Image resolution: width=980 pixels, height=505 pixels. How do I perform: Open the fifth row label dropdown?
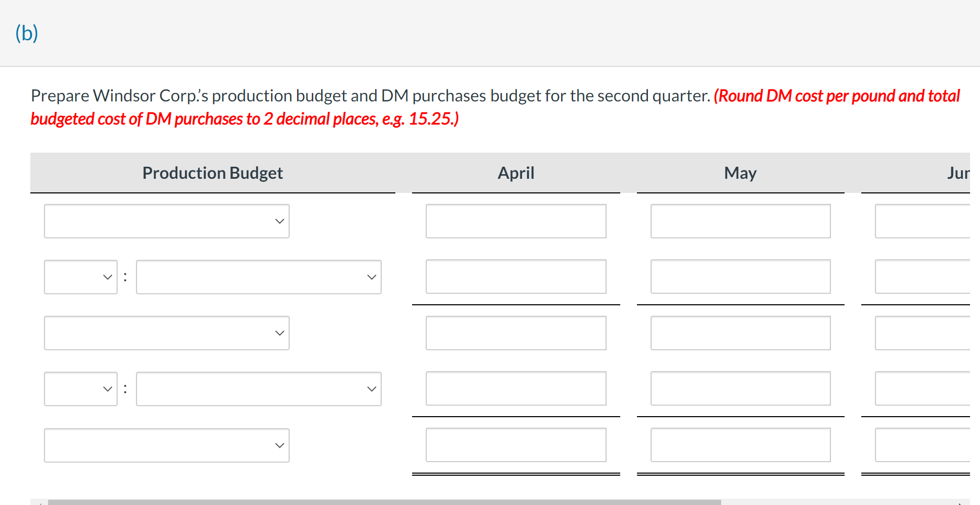coord(167,445)
